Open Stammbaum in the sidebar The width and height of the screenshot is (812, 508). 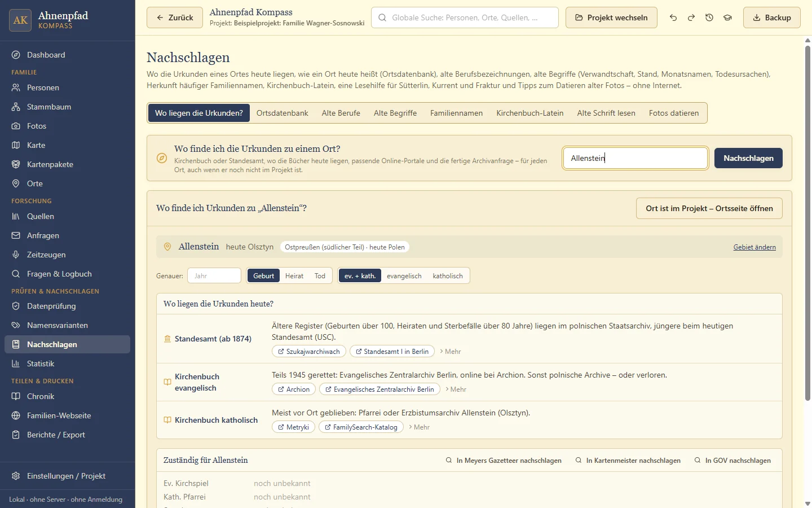tap(67, 107)
